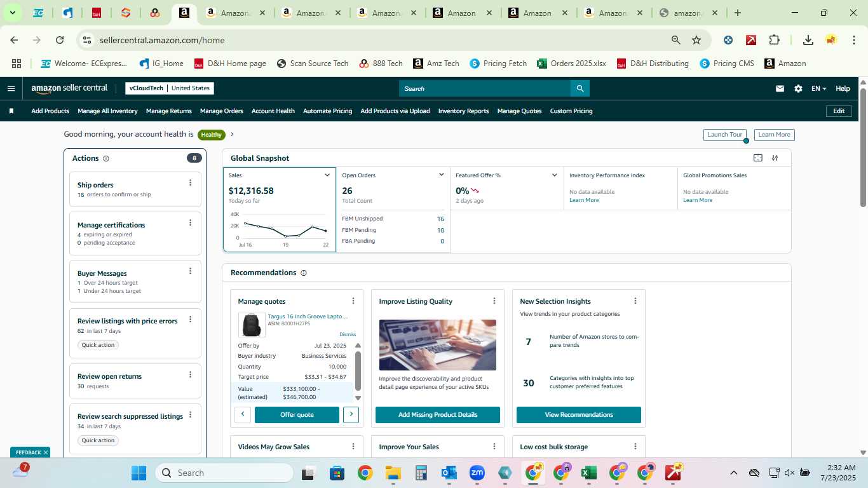
Task: Open Global Snapshot customize settings icon
Action: pos(775,158)
